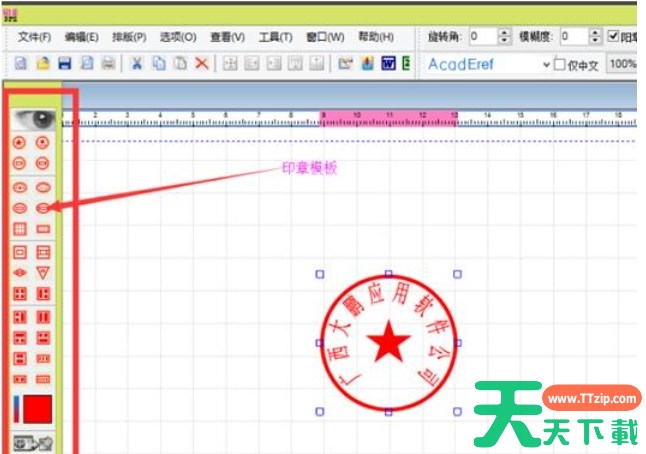The height and width of the screenshot is (454, 646).
Task: Increase 旋转角 with the up arrow
Action: [x=504, y=33]
